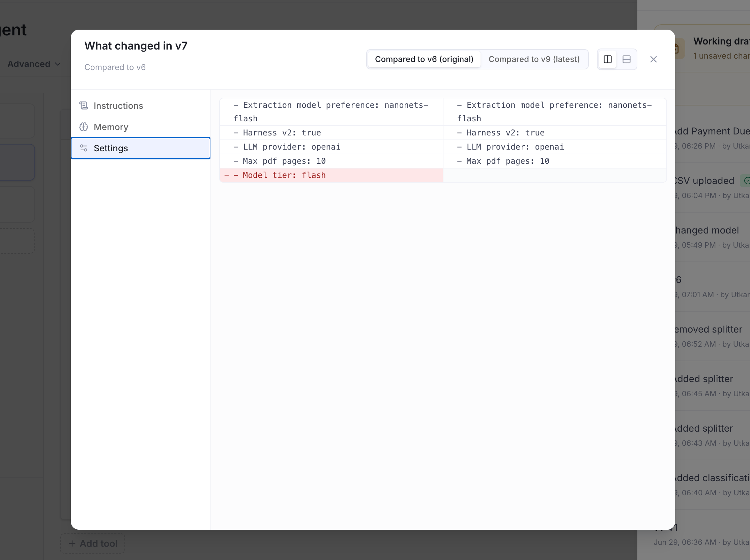Open Added splitter 06:45 AM entry
Screen dimensions: 750x560
tap(712, 385)
